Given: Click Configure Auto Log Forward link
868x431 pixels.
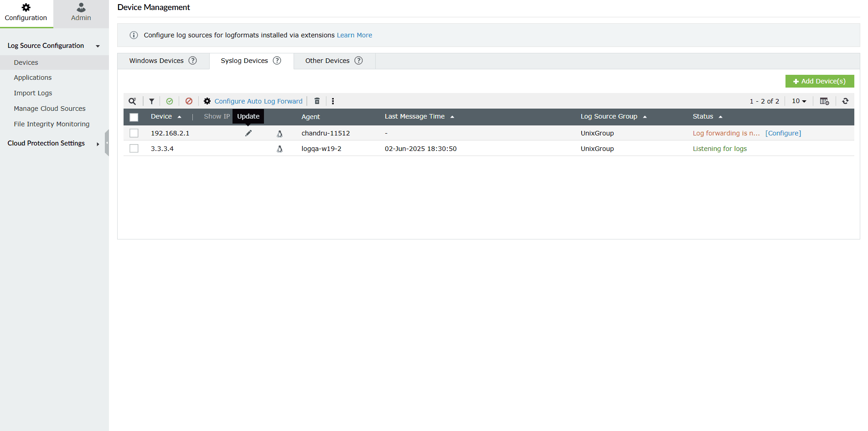Looking at the screenshot, I should point(258,101).
